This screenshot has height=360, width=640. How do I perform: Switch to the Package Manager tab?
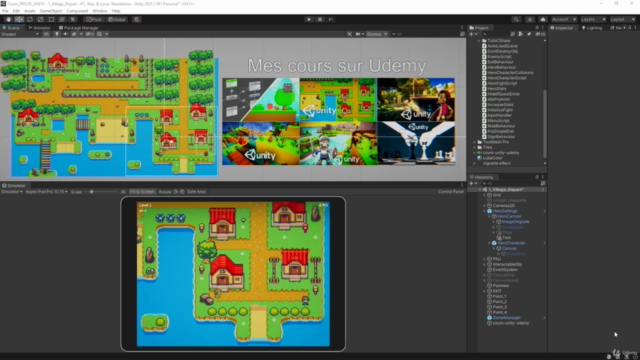(x=79, y=28)
